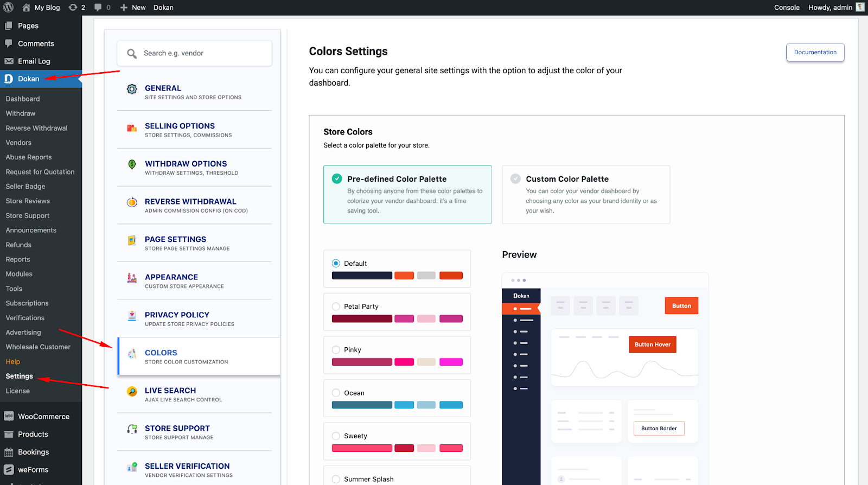
Task: Open the Help submenu link
Action: pyautogui.click(x=13, y=362)
